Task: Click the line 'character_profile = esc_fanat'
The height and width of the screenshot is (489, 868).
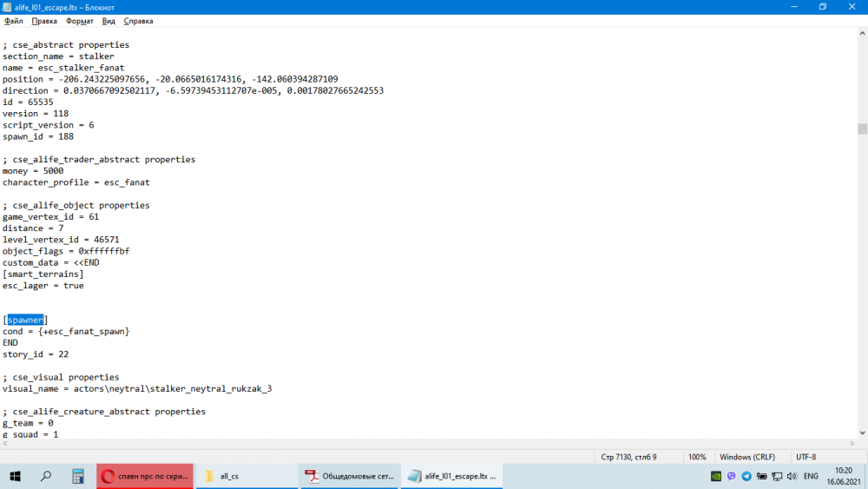Action: [x=76, y=182]
